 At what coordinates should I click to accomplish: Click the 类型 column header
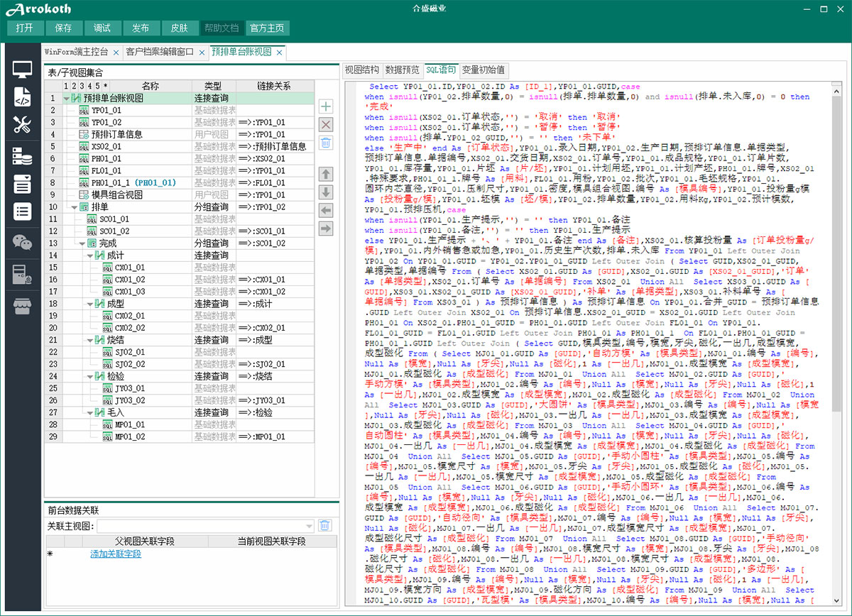coord(213,86)
